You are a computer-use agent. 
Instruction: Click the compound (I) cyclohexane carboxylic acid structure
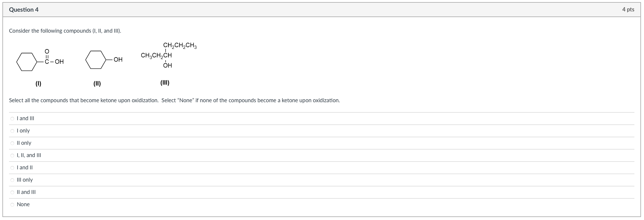point(40,60)
